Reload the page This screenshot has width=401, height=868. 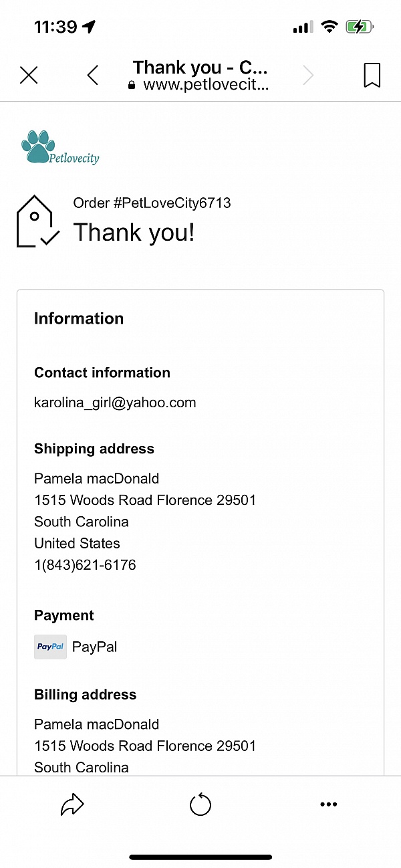200,805
